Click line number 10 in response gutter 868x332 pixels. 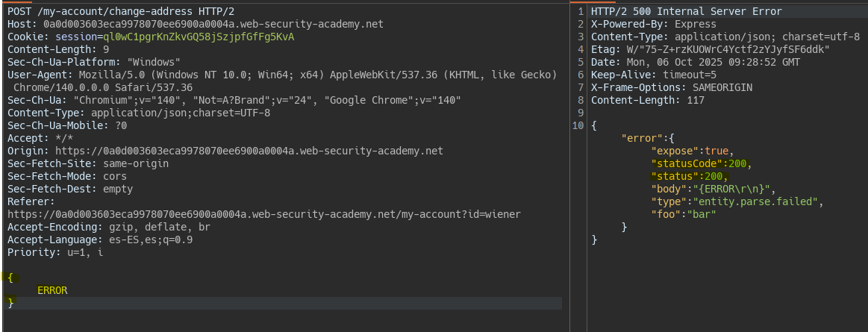click(x=578, y=125)
